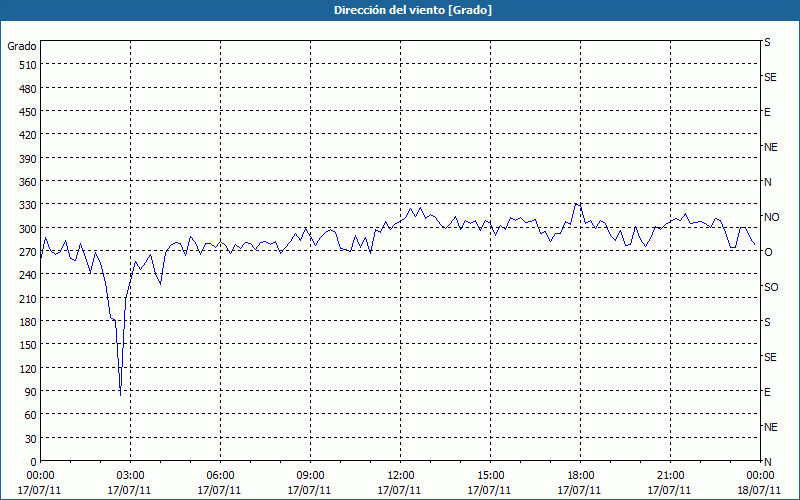Click the 00:00 17/07/11 time label
The image size is (800, 500).
point(40,483)
